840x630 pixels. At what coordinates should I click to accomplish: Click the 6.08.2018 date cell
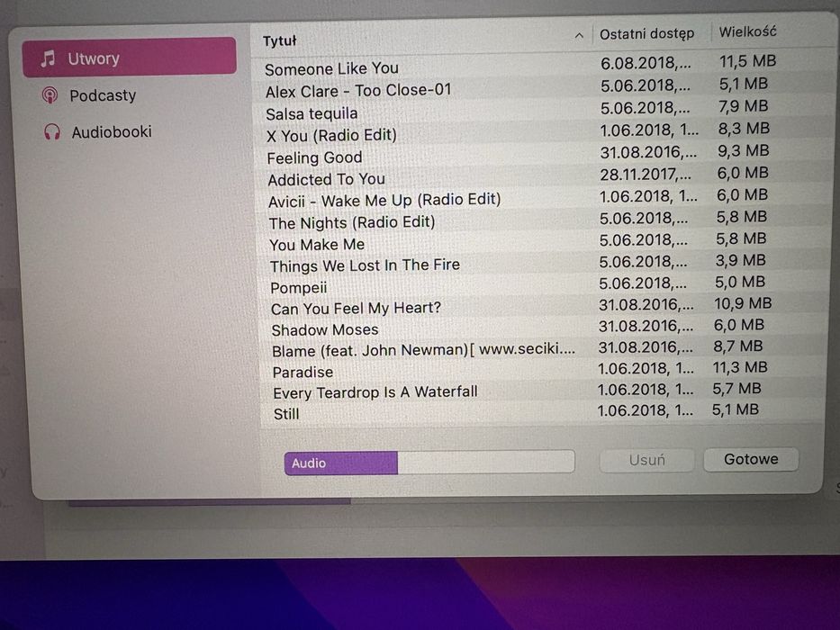(646, 63)
